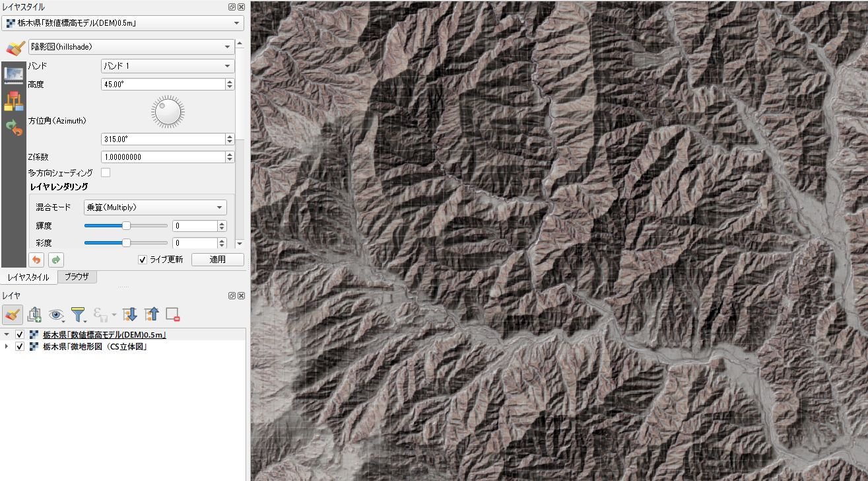Toggle visibility of 数値標高モデル(DEM)0.5m layer
The image size is (868, 481).
[20, 334]
